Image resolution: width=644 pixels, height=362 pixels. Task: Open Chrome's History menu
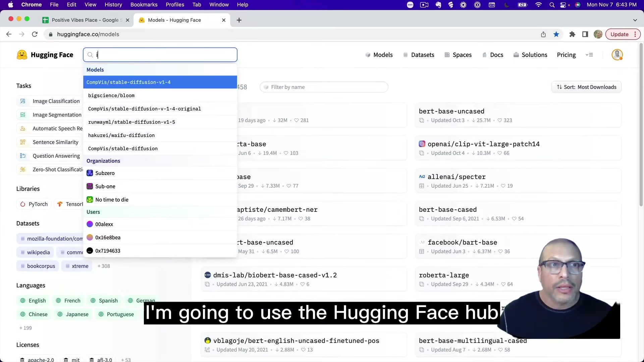click(x=113, y=5)
